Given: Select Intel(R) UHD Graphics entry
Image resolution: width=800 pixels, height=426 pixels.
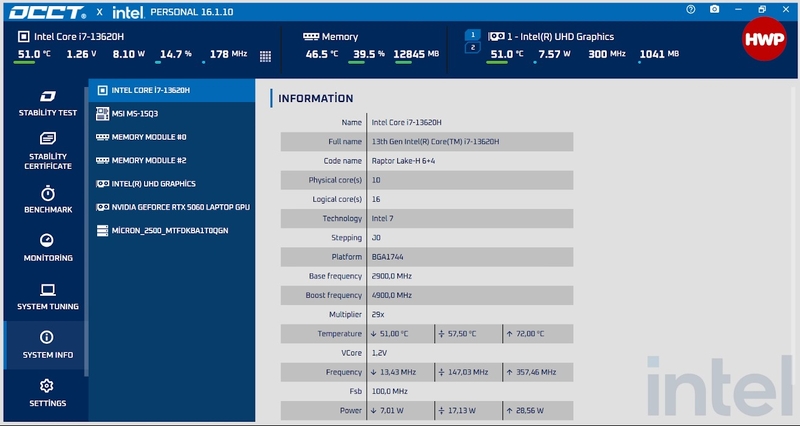Looking at the screenshot, I should coord(171,184).
